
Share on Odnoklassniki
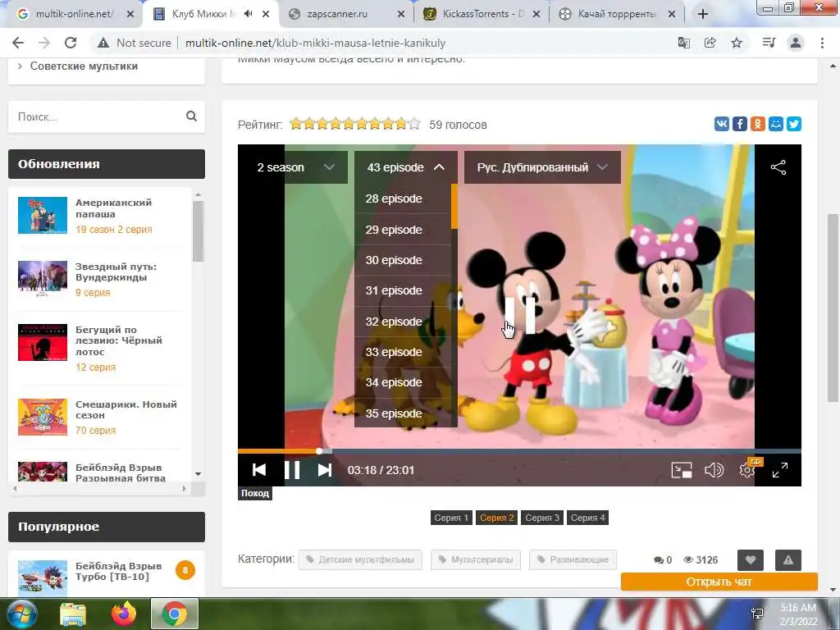pyautogui.click(x=757, y=125)
